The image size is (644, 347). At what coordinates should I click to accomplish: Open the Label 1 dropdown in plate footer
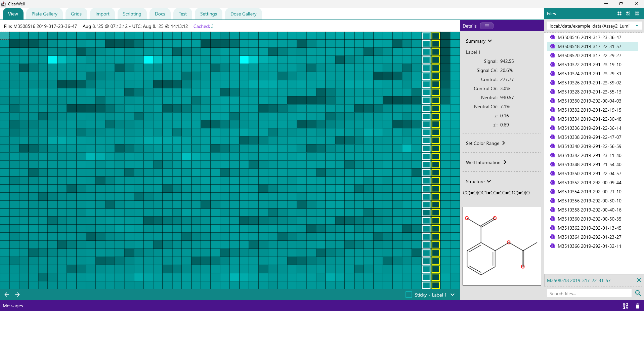[x=443, y=295]
